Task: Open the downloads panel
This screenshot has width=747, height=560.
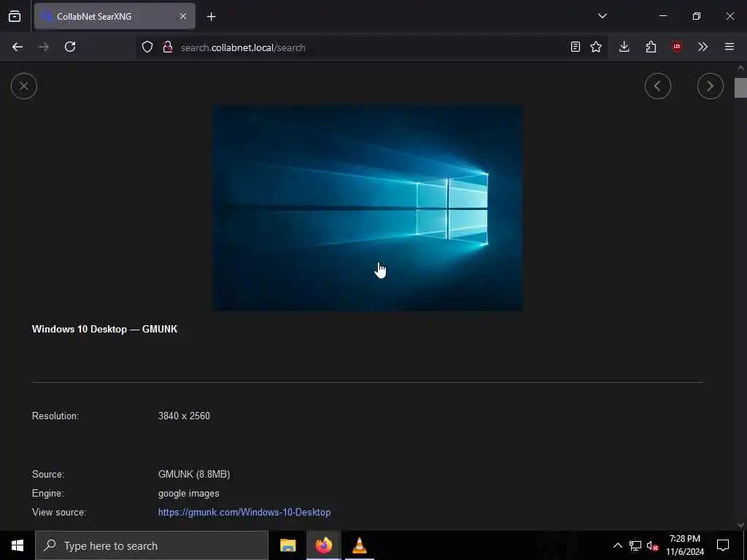Action: pyautogui.click(x=624, y=47)
